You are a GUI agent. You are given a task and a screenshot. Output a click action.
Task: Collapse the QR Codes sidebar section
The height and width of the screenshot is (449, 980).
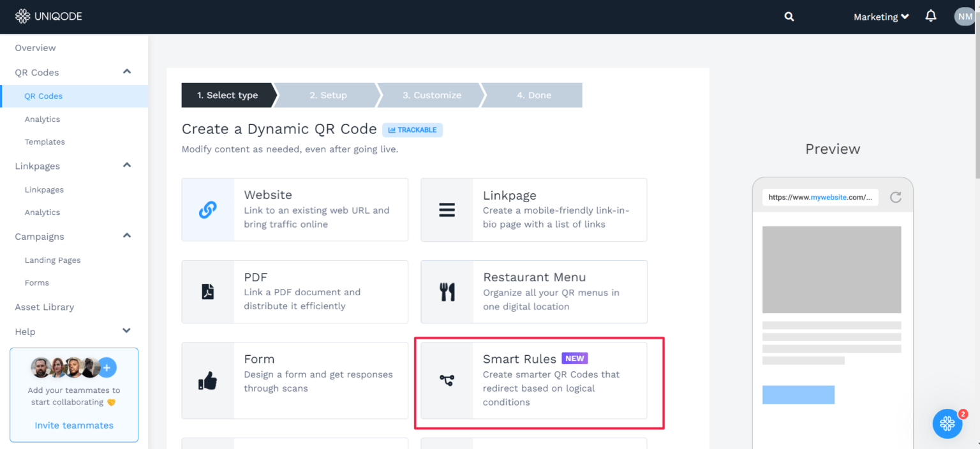pos(126,72)
